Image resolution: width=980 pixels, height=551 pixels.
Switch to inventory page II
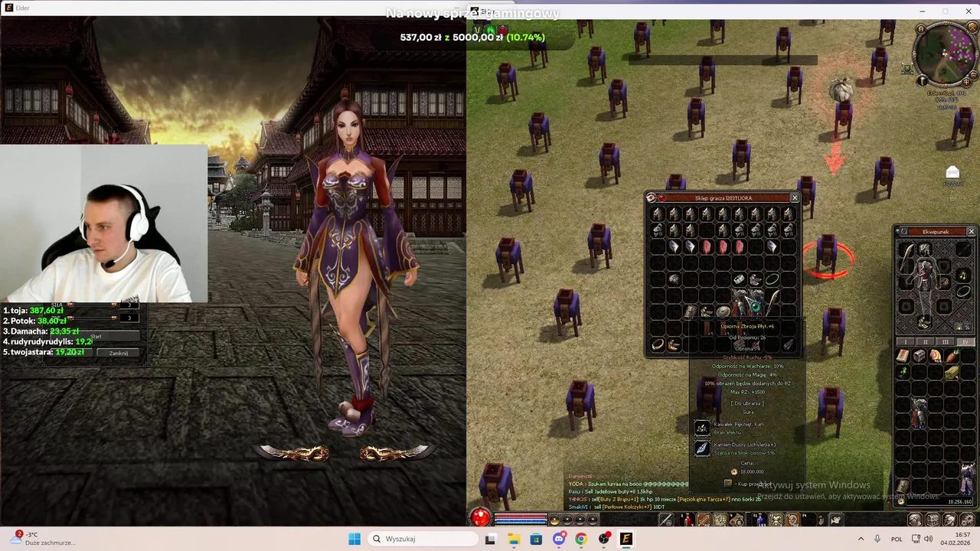coord(926,341)
